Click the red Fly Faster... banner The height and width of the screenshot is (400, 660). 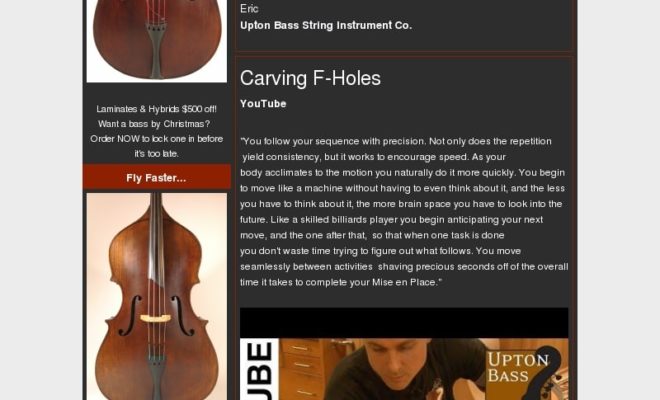[x=157, y=178]
